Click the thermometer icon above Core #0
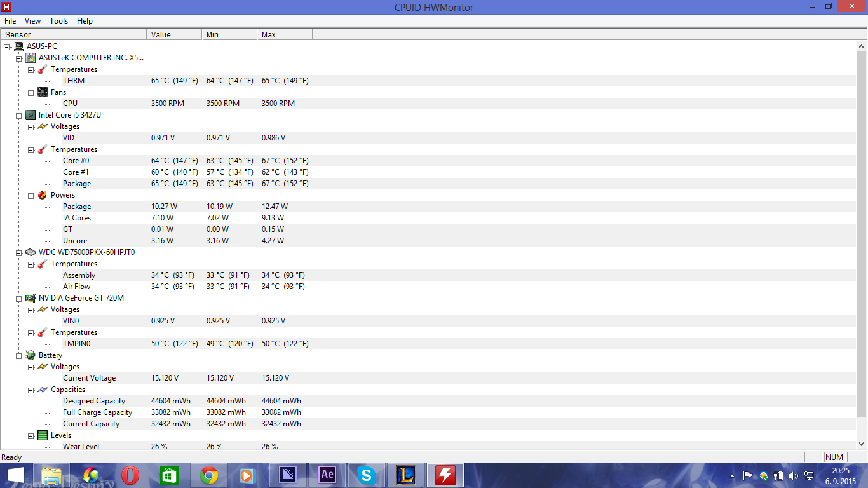This screenshot has height=488, width=868. point(43,149)
